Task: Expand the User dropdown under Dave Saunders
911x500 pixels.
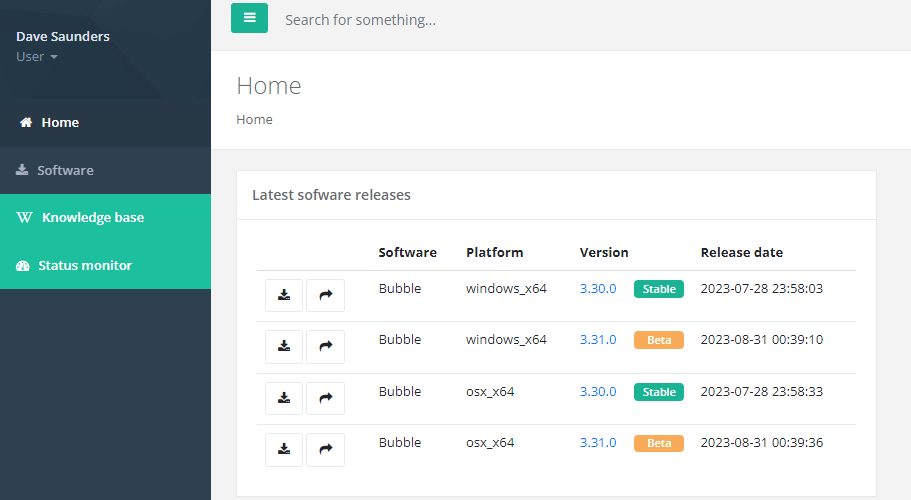Action: click(37, 57)
